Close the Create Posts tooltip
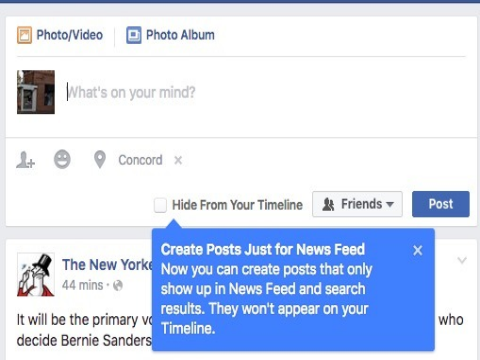 click(x=418, y=250)
